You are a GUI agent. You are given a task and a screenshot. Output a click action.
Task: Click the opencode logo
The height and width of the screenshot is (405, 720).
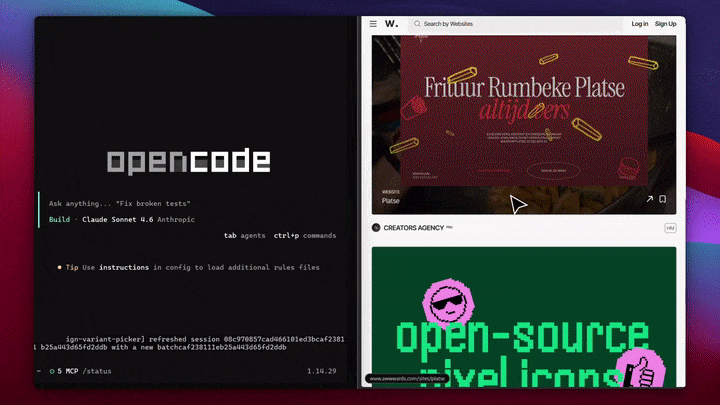coord(189,161)
